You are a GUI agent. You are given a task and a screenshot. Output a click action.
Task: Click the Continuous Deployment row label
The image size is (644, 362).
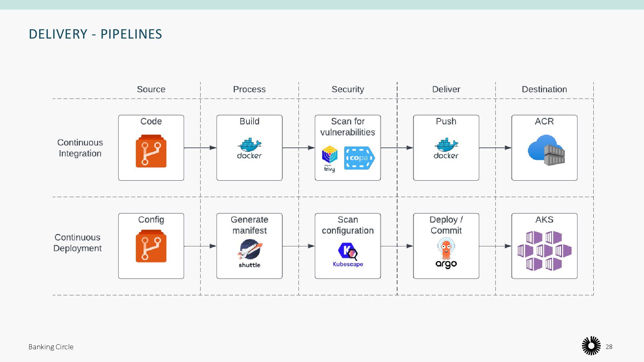point(77,243)
